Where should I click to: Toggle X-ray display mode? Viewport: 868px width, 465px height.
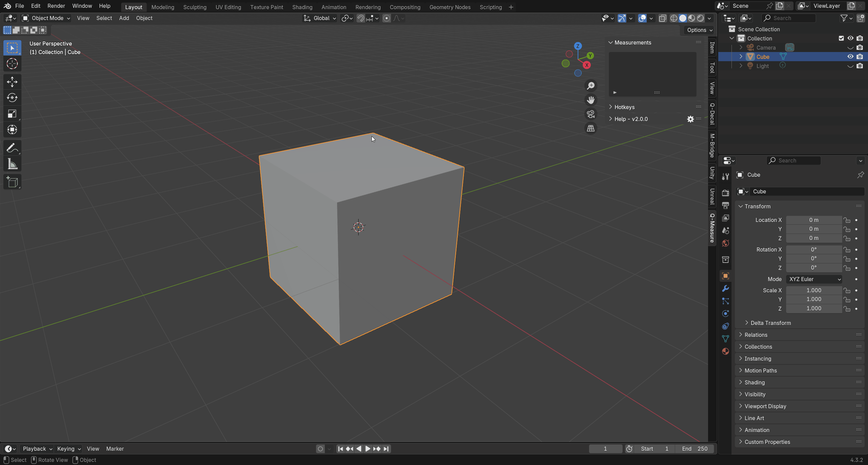click(663, 18)
